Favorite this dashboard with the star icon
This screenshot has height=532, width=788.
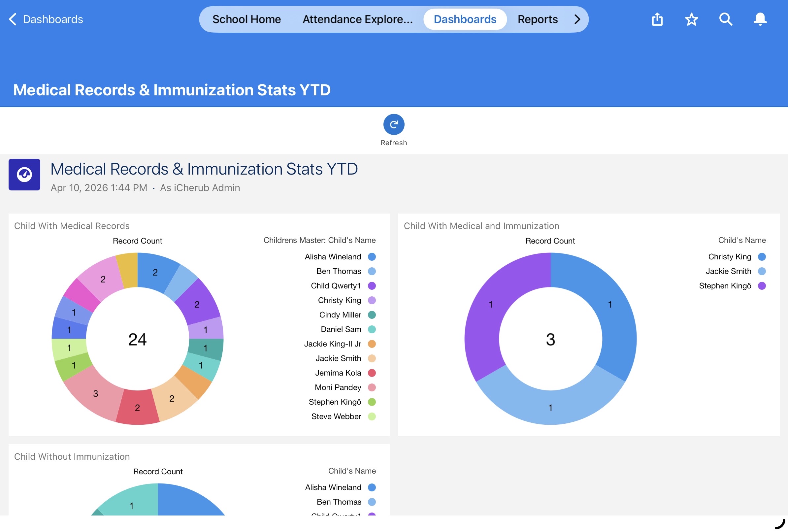click(691, 19)
